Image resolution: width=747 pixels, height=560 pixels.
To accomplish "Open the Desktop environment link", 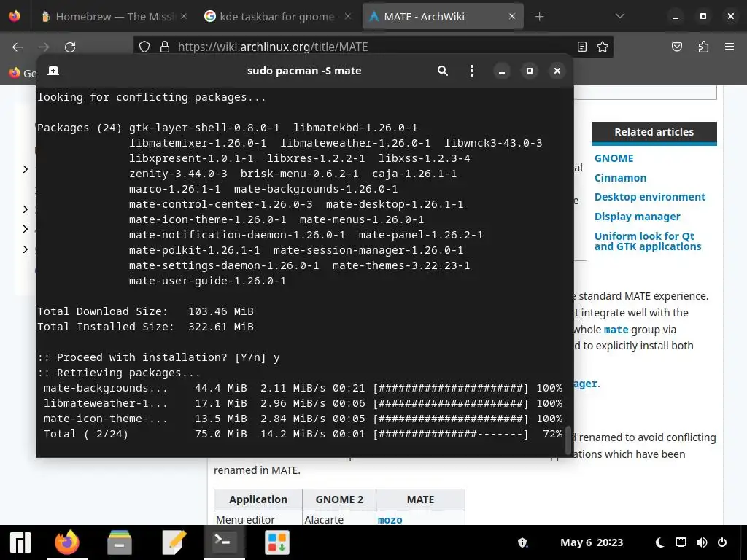I will pos(650,197).
